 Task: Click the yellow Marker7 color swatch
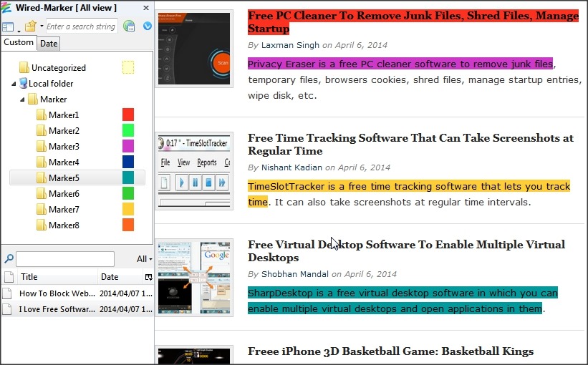click(x=128, y=209)
